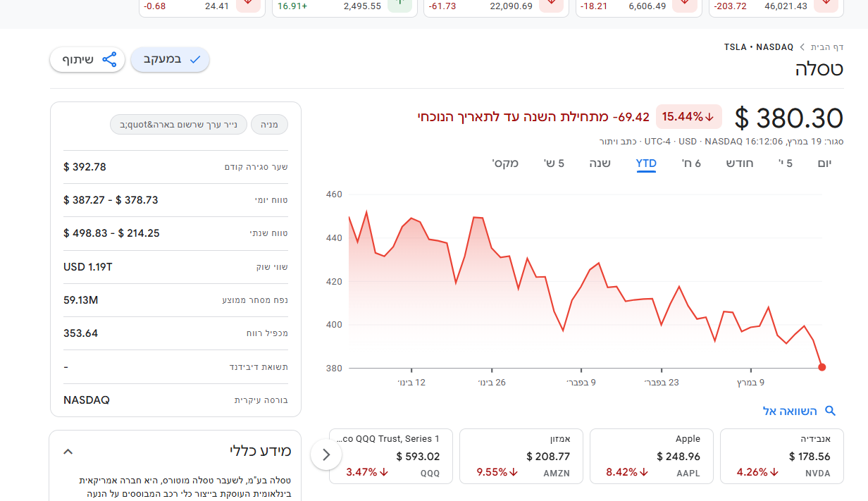Screen dimensions: 868x501
Task: Toggle the במעקב following button
Action: click(x=170, y=60)
